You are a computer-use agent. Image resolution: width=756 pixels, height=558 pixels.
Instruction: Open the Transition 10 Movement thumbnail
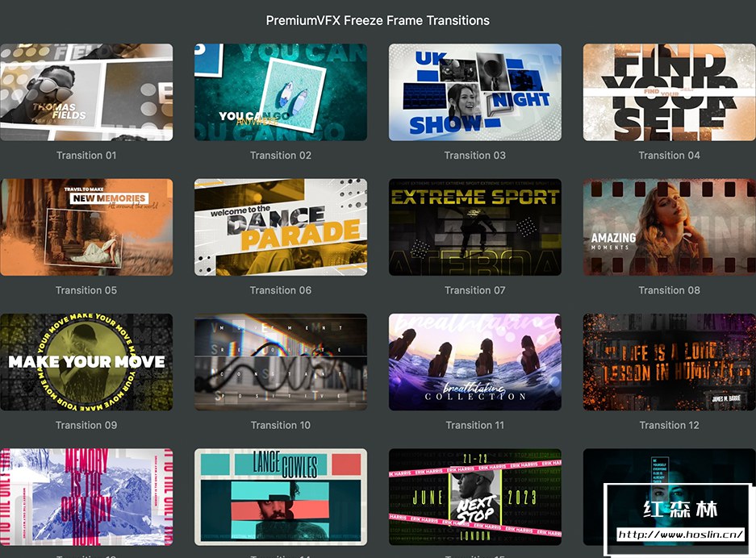click(281, 362)
